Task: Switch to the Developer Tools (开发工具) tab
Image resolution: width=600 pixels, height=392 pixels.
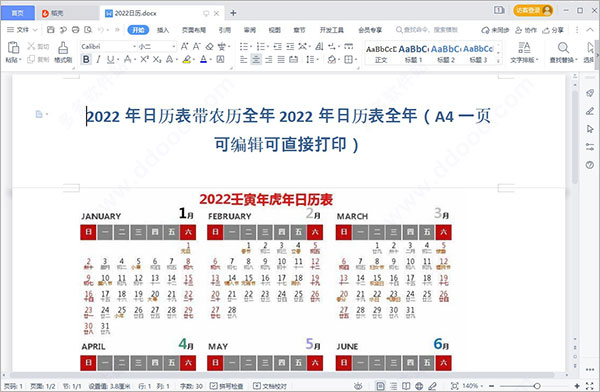Action: tap(332, 30)
